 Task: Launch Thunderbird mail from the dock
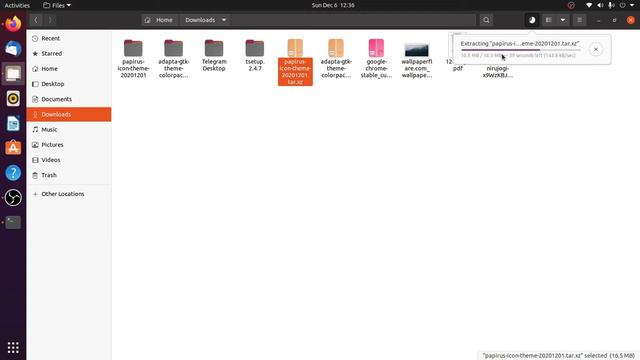coord(13,49)
